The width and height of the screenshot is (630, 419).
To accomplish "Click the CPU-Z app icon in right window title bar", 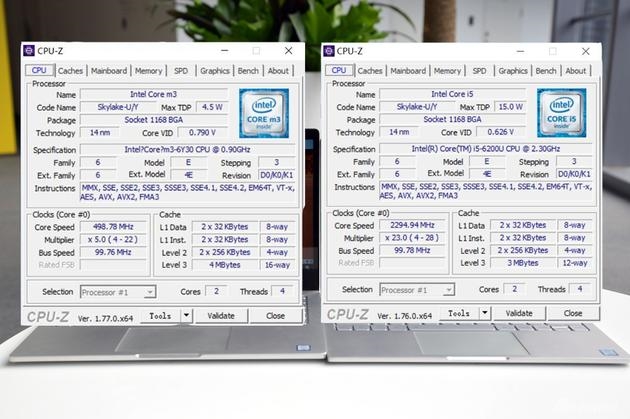I will coord(329,51).
